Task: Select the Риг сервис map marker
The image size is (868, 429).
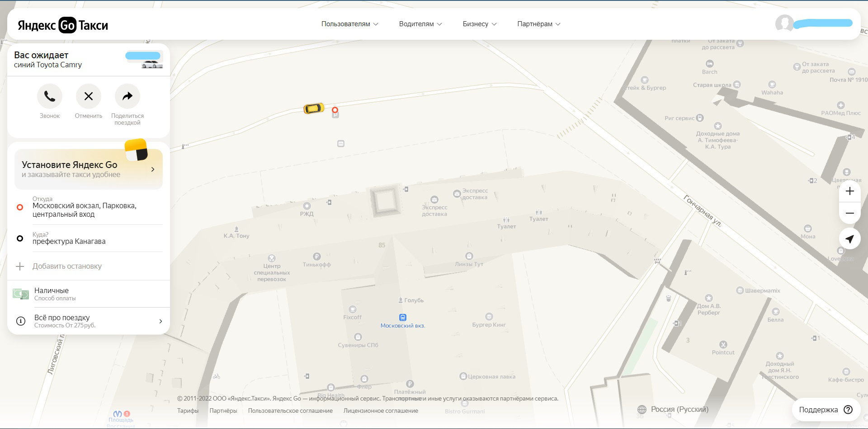Action: pyautogui.click(x=700, y=118)
